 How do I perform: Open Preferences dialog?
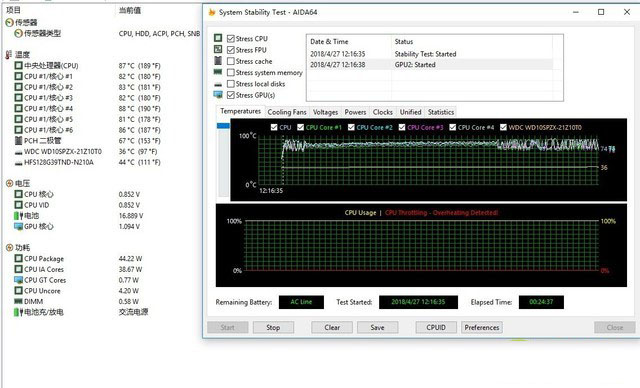(x=482, y=327)
